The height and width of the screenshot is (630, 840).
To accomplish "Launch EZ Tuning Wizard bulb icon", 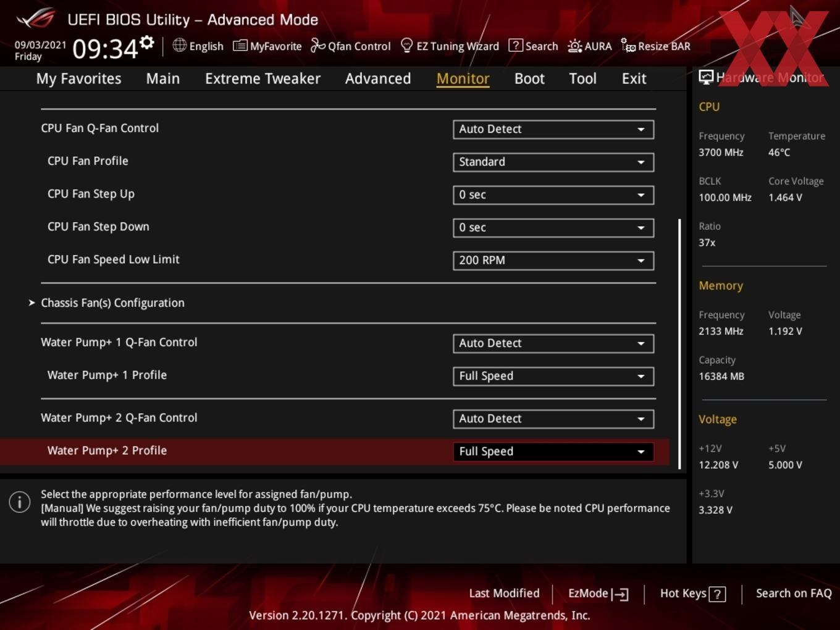I will (406, 45).
